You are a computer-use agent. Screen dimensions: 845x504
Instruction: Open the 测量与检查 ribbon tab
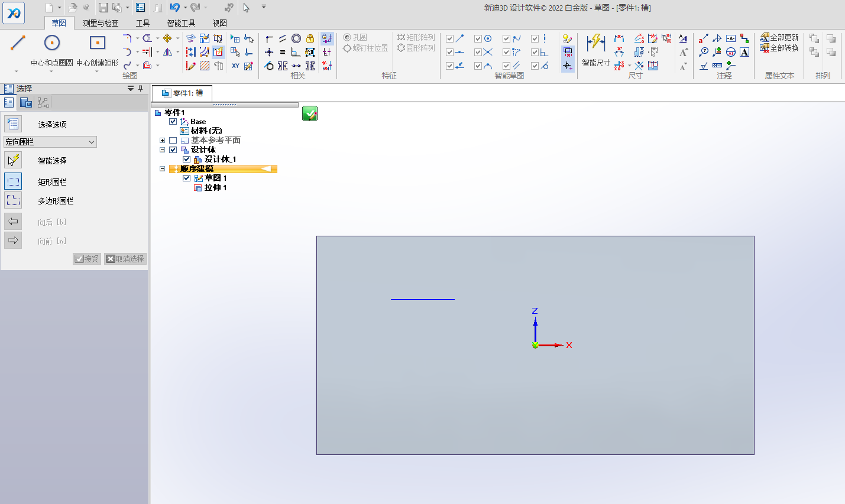tap(101, 23)
